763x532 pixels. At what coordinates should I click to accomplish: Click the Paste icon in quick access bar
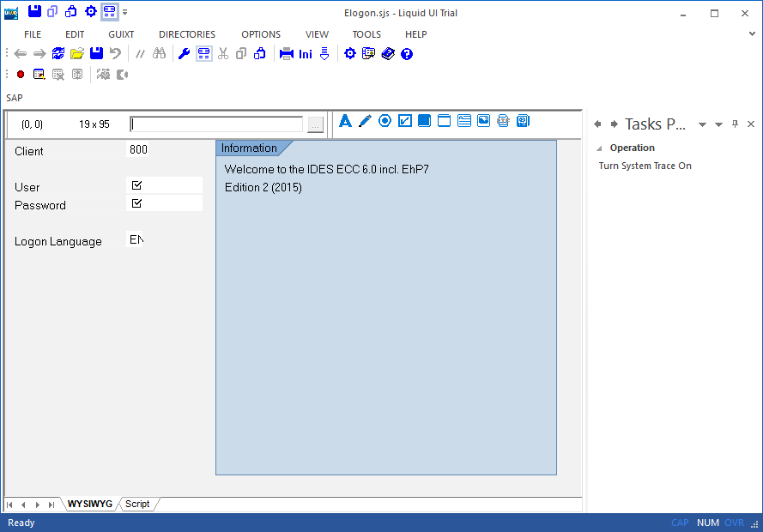point(71,11)
